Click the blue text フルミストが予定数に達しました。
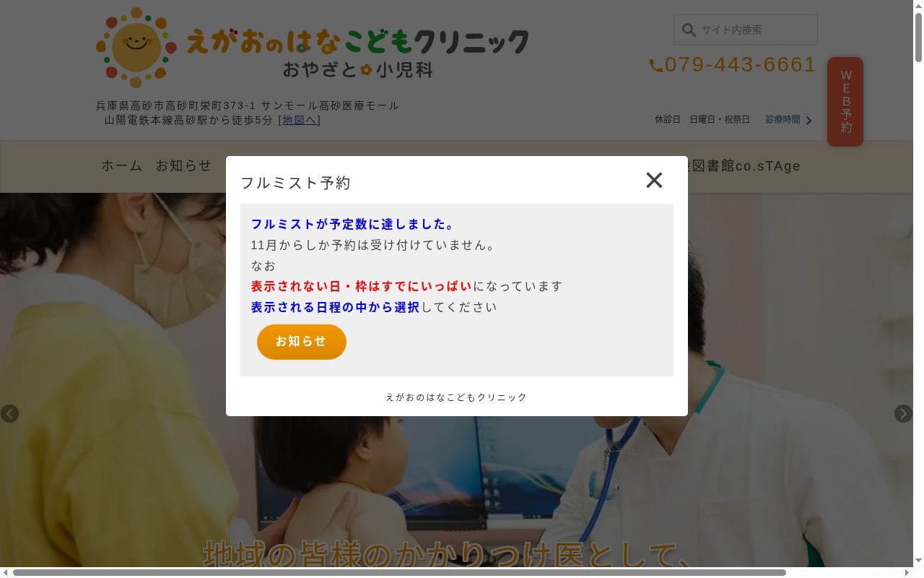 click(x=354, y=225)
